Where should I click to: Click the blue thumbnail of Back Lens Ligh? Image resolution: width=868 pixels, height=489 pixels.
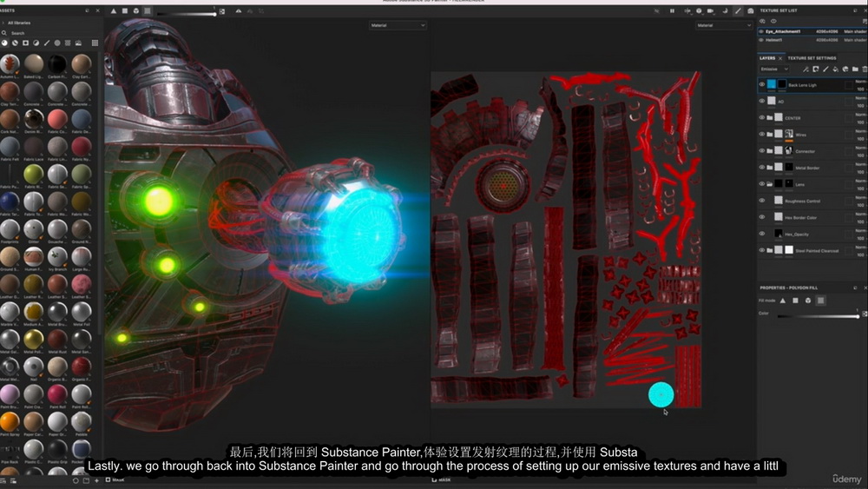click(x=772, y=85)
